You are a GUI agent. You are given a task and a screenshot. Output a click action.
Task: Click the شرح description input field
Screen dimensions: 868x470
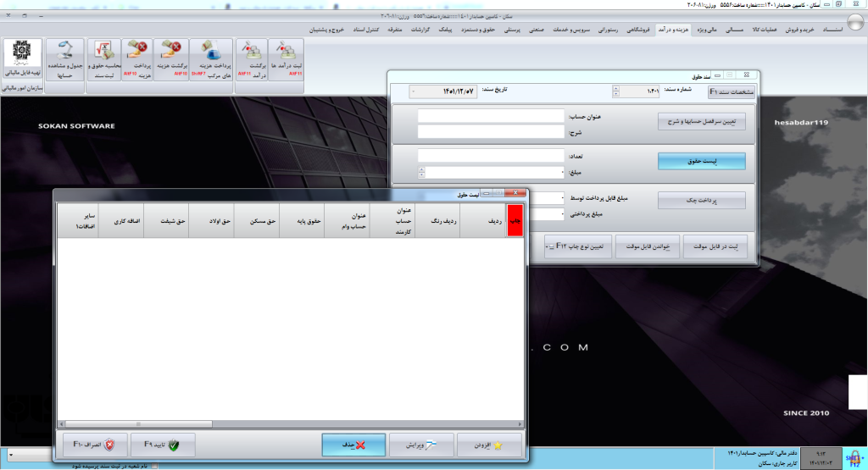(491, 131)
